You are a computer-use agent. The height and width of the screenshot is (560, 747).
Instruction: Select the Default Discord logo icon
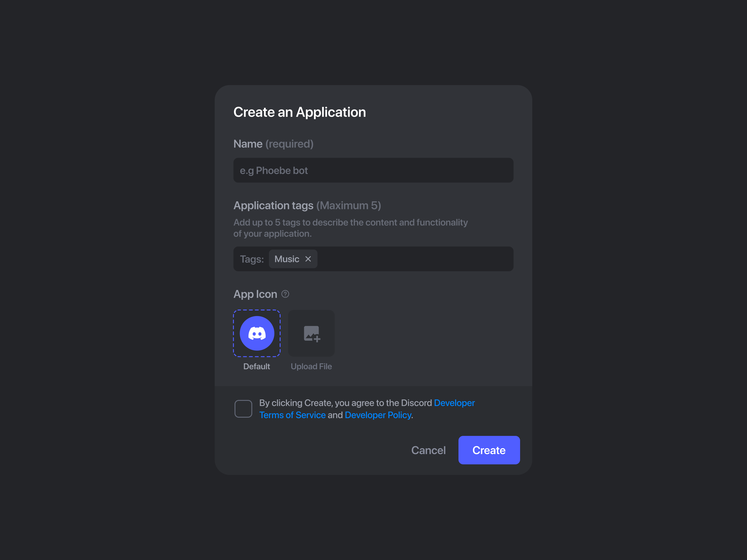257,333
